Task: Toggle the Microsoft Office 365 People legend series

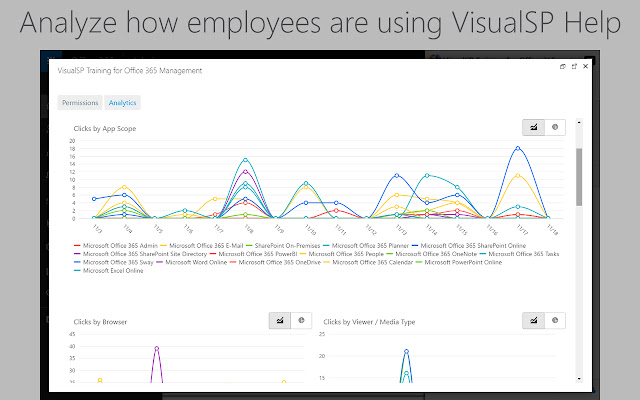Action: click(x=342, y=254)
